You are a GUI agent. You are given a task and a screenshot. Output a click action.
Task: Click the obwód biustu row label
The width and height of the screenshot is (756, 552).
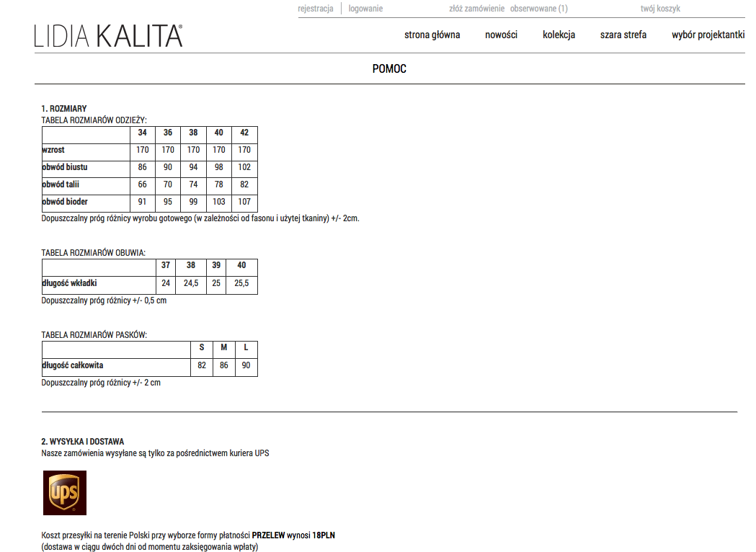point(65,167)
